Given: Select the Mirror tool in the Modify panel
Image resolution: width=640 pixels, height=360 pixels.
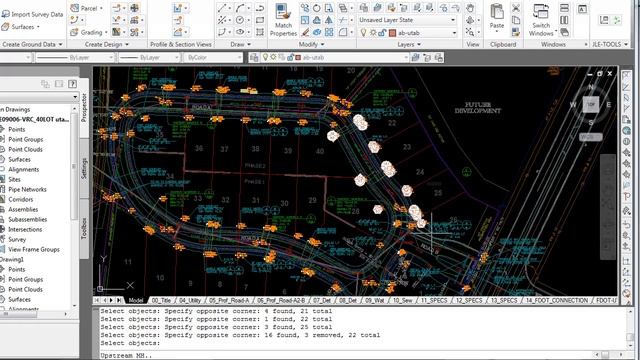Looking at the screenshot, I should tap(329, 20).
